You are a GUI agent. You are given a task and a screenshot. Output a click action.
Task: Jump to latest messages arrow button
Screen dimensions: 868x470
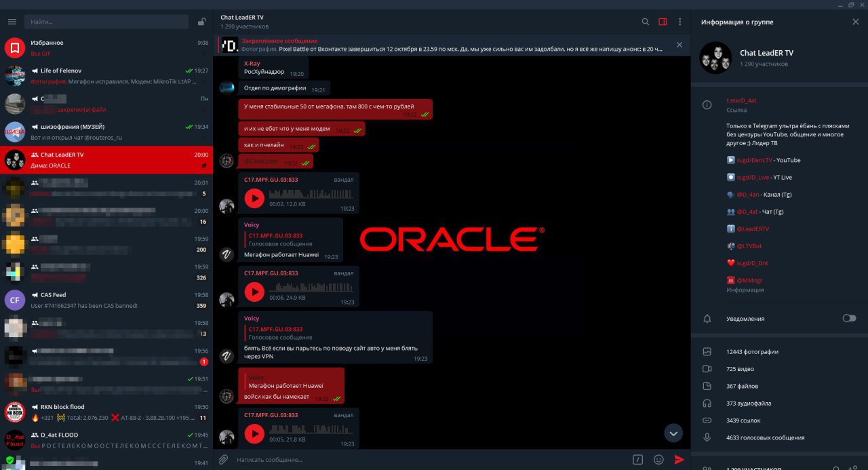click(673, 433)
